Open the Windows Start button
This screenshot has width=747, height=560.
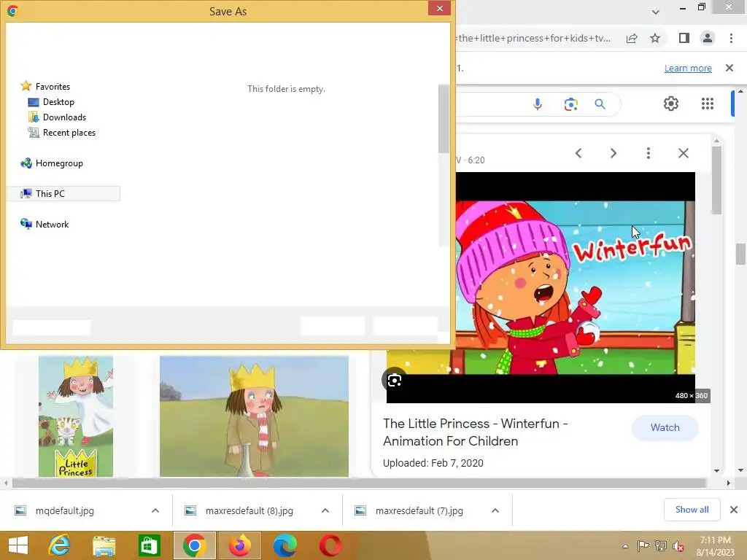point(18,545)
